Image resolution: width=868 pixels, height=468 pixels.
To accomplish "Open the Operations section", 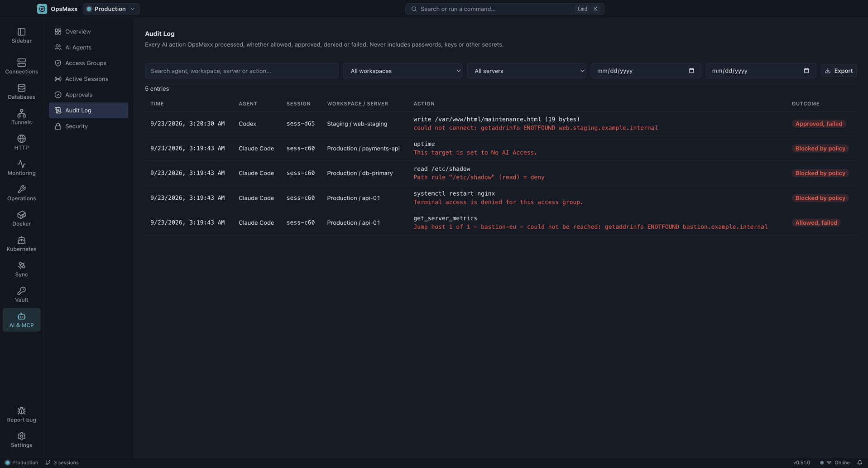I will point(21,193).
